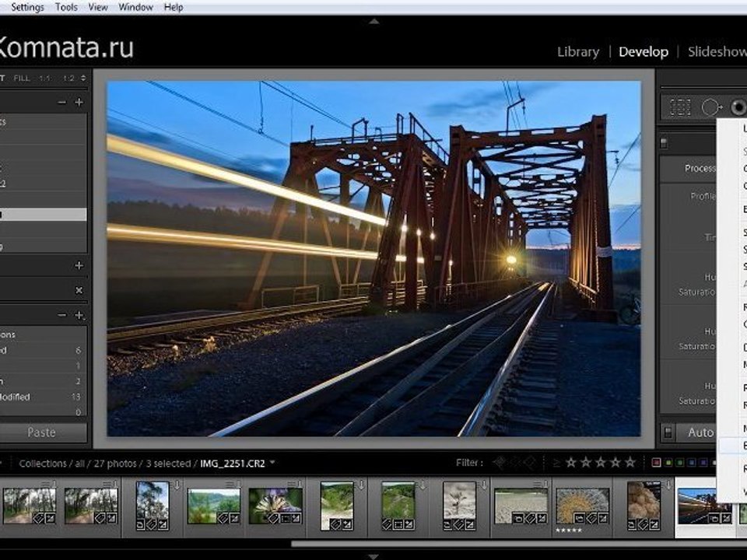This screenshot has height=560, width=747.
Task: Open the rating comparison operator dropdown
Action: pos(556,463)
